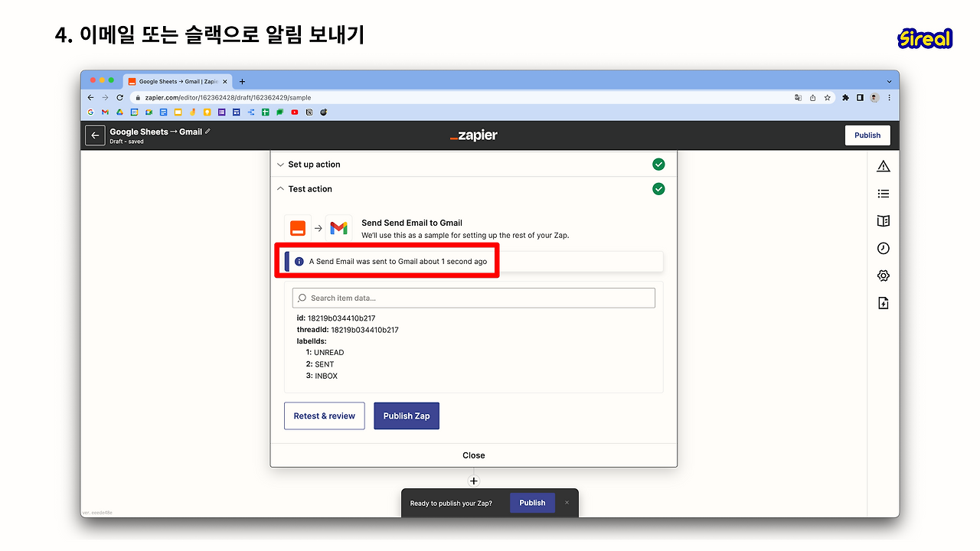Select the labelIds 3: INBOX entry
The width and height of the screenshot is (980, 551).
click(322, 376)
